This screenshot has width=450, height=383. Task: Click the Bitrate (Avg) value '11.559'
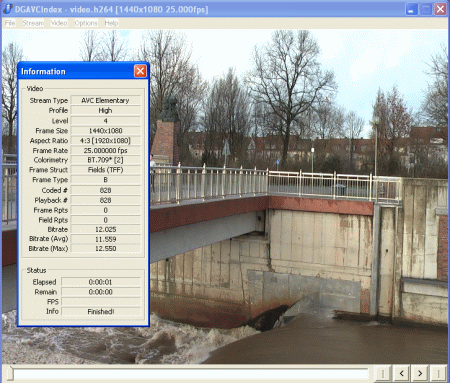click(105, 239)
